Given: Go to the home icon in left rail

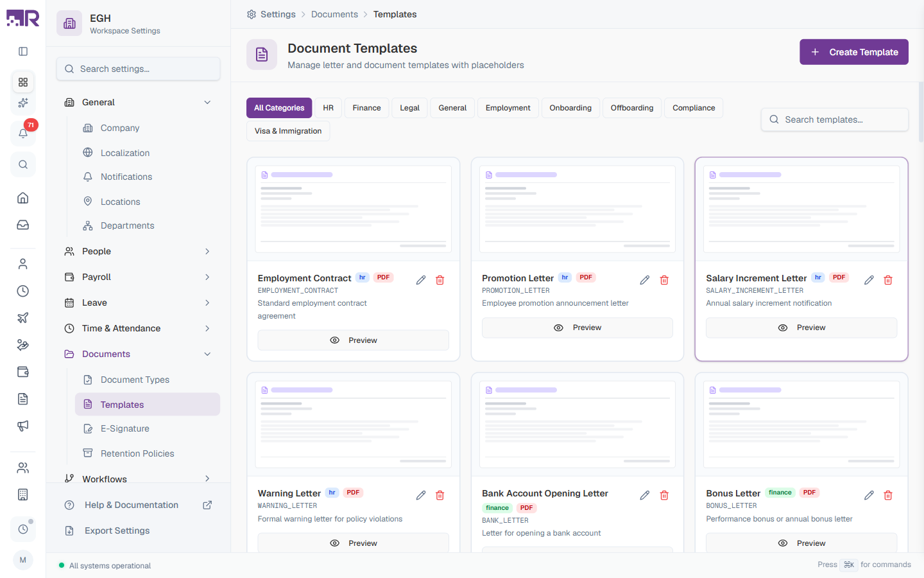Looking at the screenshot, I should 23,198.
